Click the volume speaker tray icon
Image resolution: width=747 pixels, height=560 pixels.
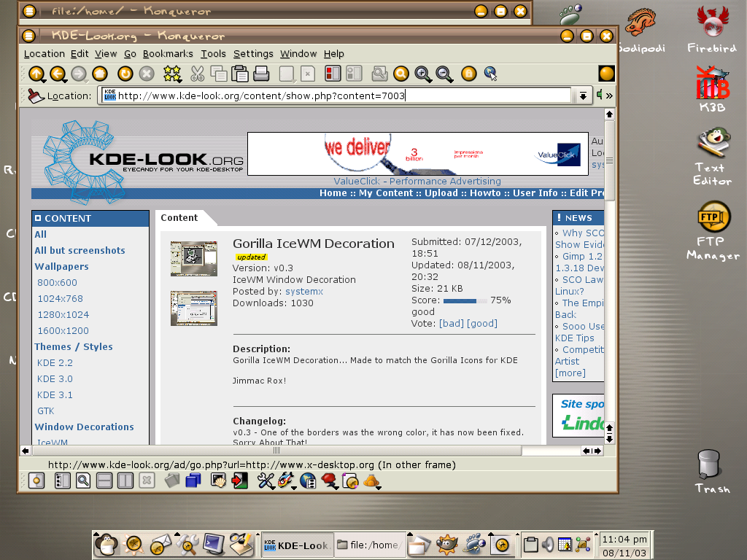[548, 544]
